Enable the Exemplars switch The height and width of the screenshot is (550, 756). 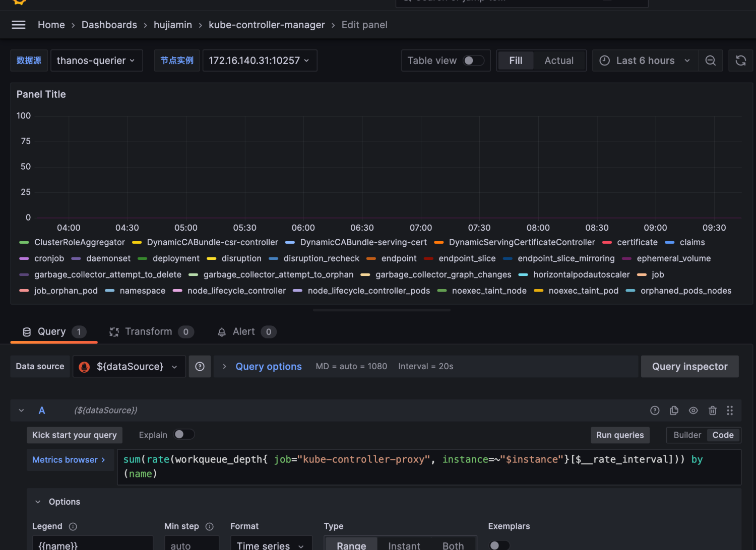point(498,545)
